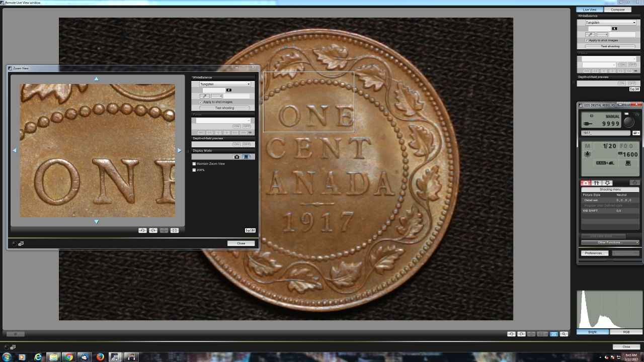Click the Picture Style row in the Shooting menu
The image size is (644, 362).
coord(610,195)
